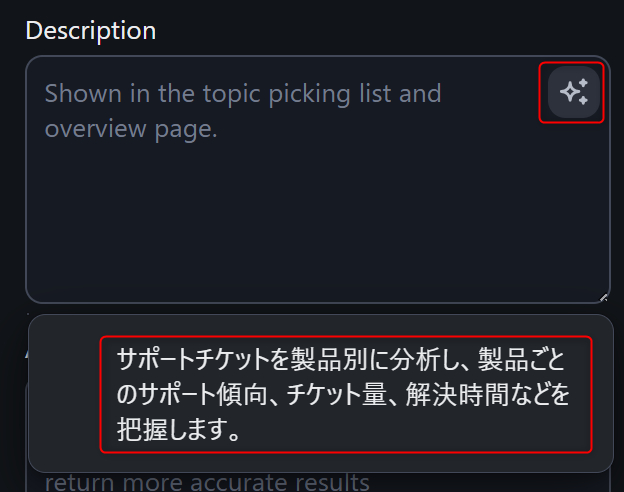Apply the サポートチケット suggestion
Screen dimensions: 624x492
345,394
